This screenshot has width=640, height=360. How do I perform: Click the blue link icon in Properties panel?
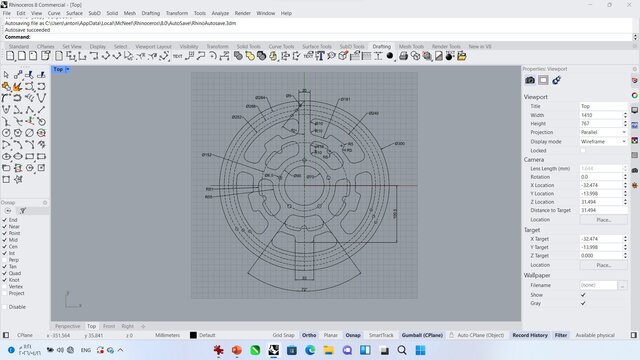pos(556,80)
